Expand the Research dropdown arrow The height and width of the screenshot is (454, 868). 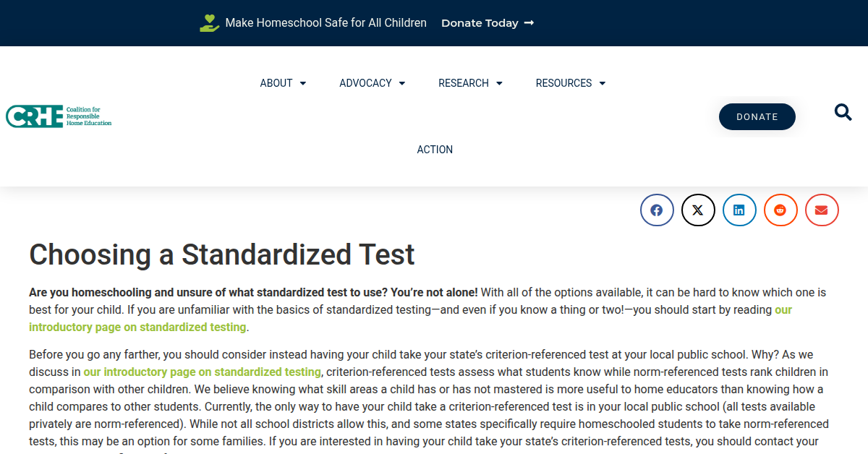point(499,84)
